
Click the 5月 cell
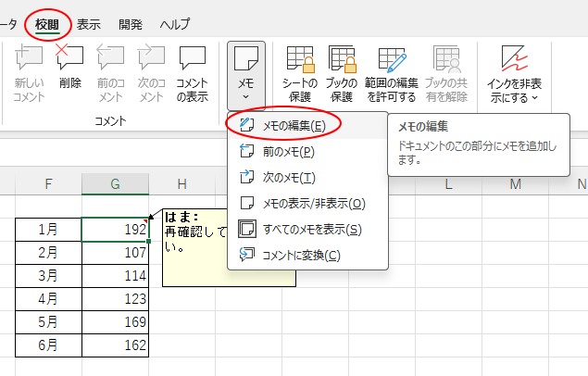[x=48, y=322]
